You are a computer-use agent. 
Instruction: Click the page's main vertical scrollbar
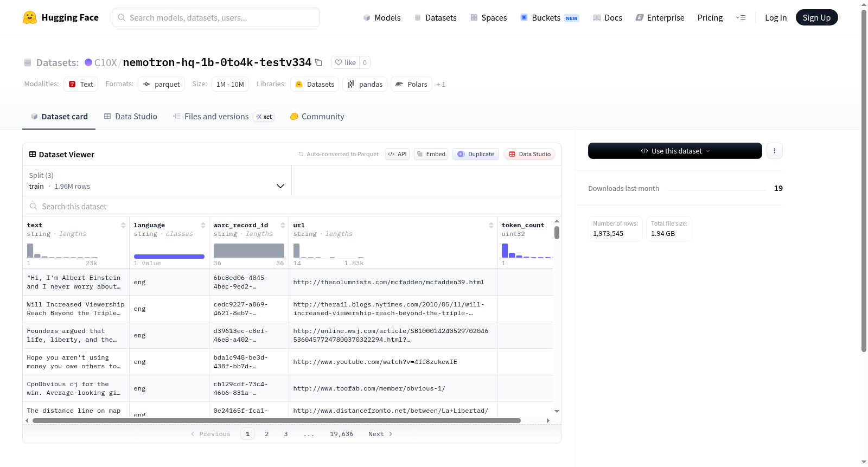[x=864, y=182]
